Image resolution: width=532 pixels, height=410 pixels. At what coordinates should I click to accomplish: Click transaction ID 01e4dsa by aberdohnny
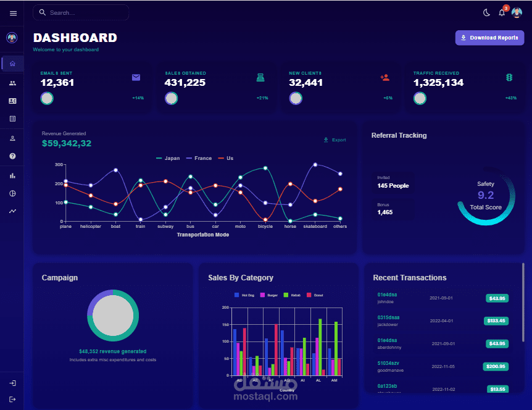tap(387, 340)
